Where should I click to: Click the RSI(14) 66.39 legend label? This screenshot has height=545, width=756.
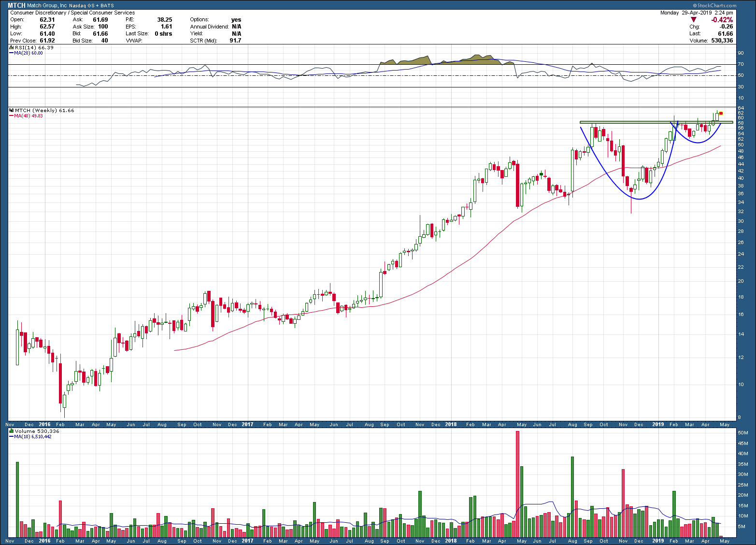click(x=34, y=48)
